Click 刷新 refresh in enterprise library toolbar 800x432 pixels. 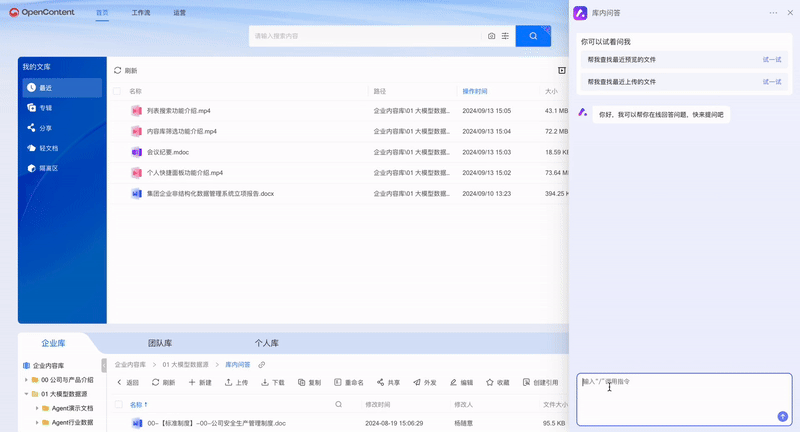click(163, 383)
